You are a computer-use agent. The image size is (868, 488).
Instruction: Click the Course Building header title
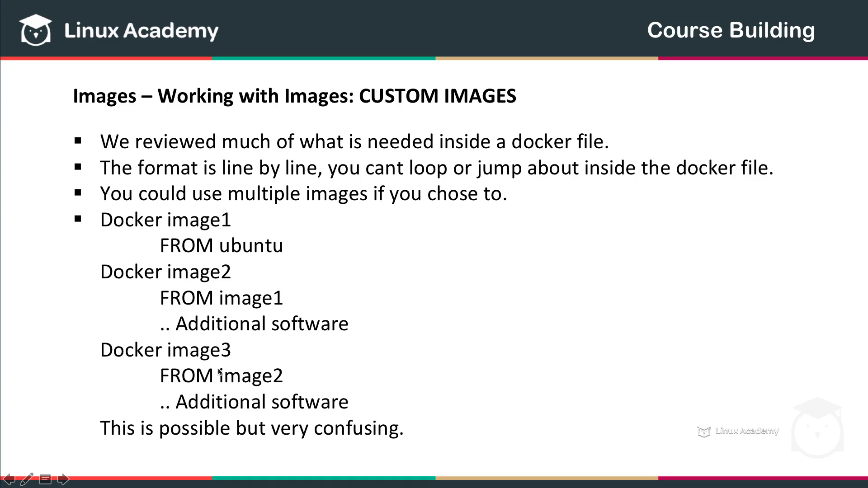(731, 30)
